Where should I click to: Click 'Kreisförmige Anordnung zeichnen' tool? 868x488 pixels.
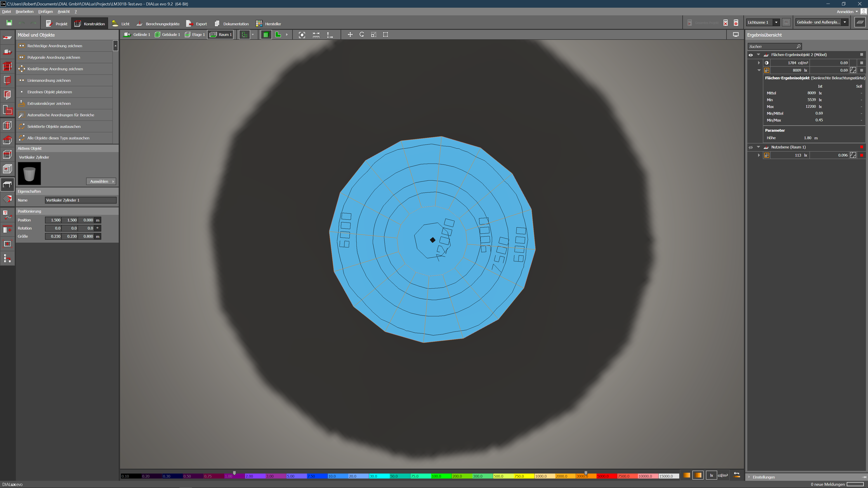(x=55, y=69)
